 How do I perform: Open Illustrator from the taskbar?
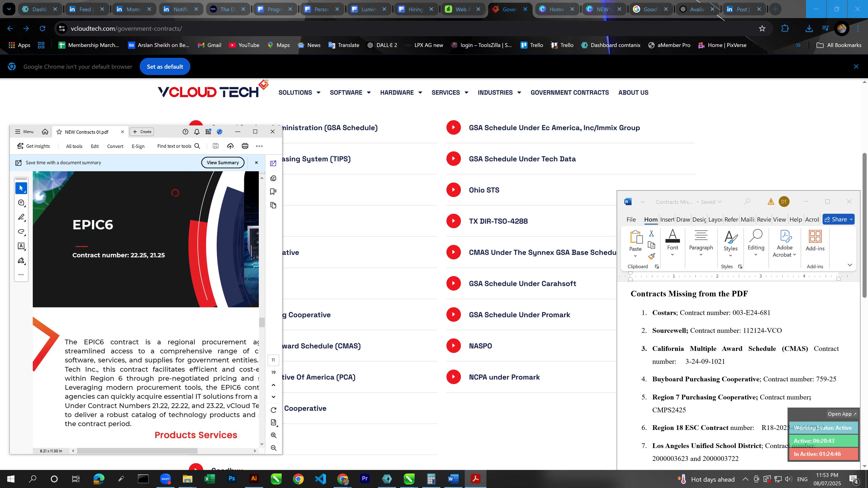tap(254, 479)
